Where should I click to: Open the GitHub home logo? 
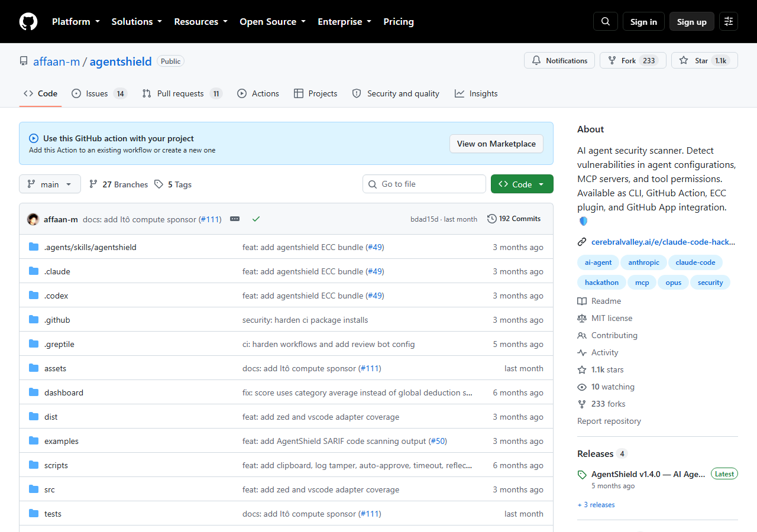(x=28, y=22)
